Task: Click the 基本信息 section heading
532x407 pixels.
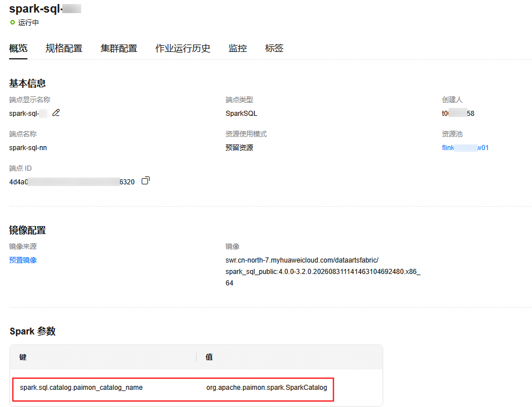Action: tap(27, 83)
